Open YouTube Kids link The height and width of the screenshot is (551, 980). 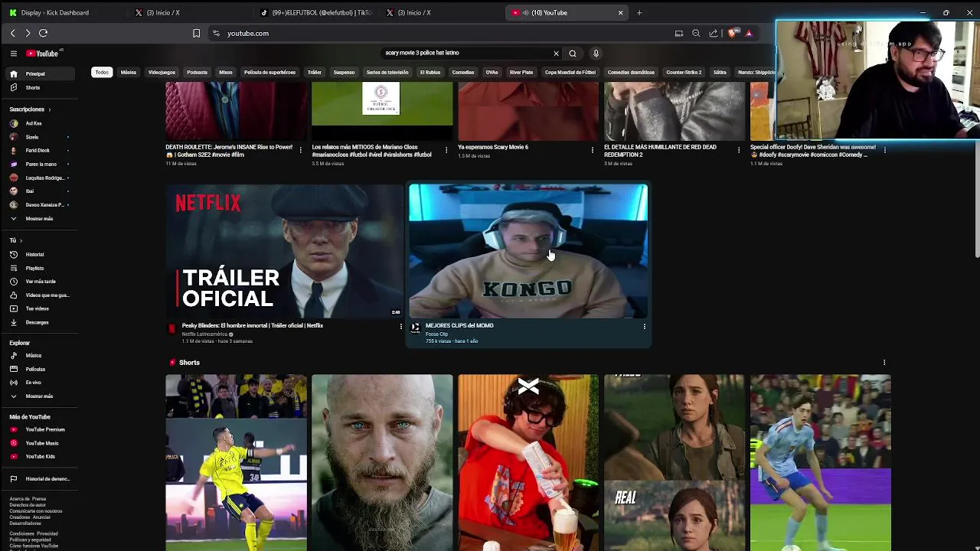(x=42, y=456)
